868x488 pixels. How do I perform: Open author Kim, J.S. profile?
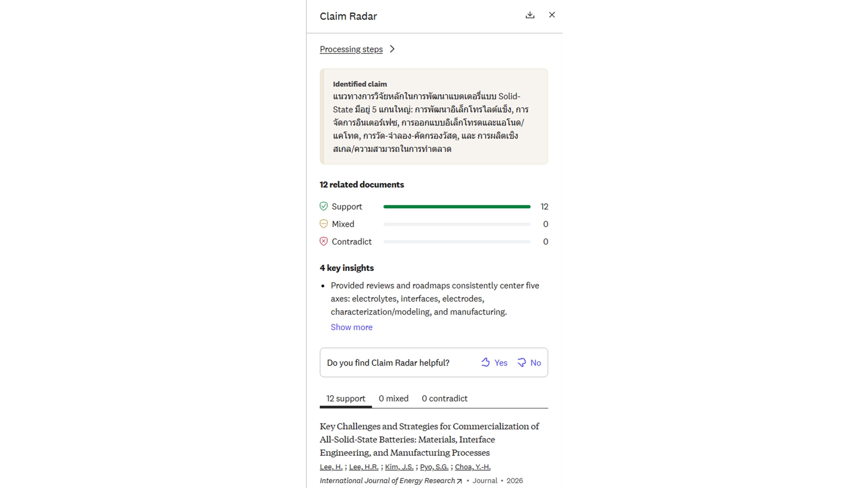coord(399,467)
